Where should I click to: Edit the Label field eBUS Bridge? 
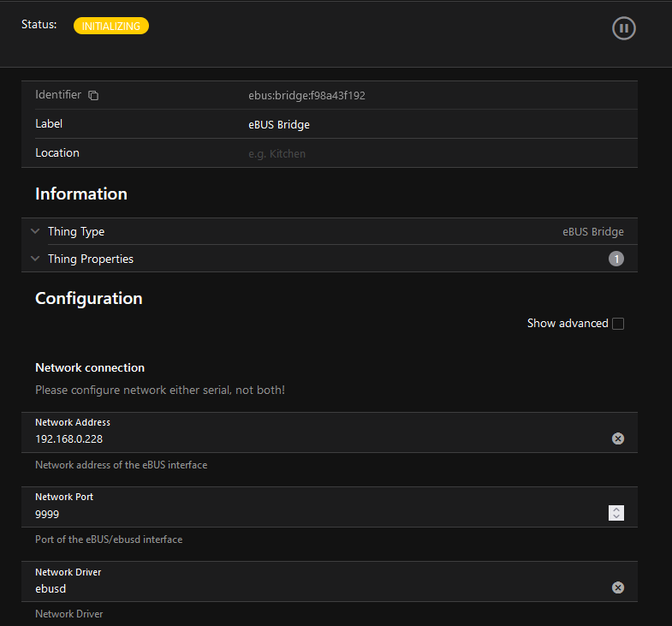279,124
